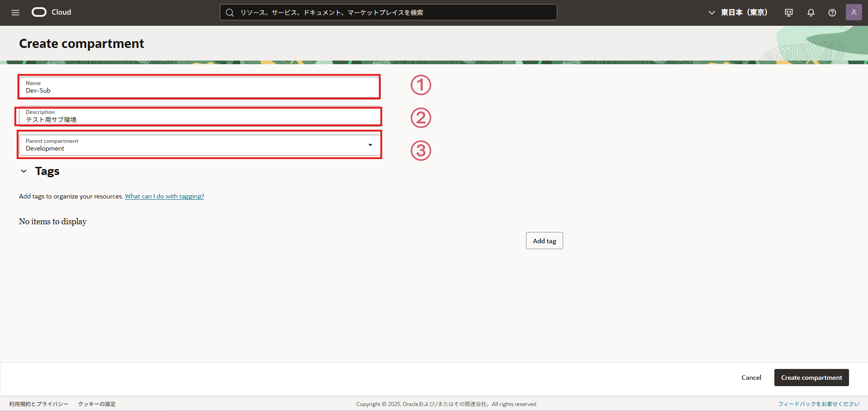
Task: Open What can I do with tagging link
Action: [x=165, y=196]
